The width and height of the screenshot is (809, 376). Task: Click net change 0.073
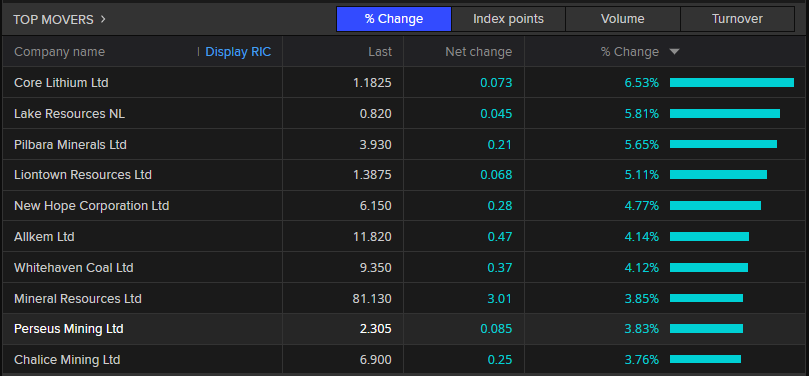496,83
